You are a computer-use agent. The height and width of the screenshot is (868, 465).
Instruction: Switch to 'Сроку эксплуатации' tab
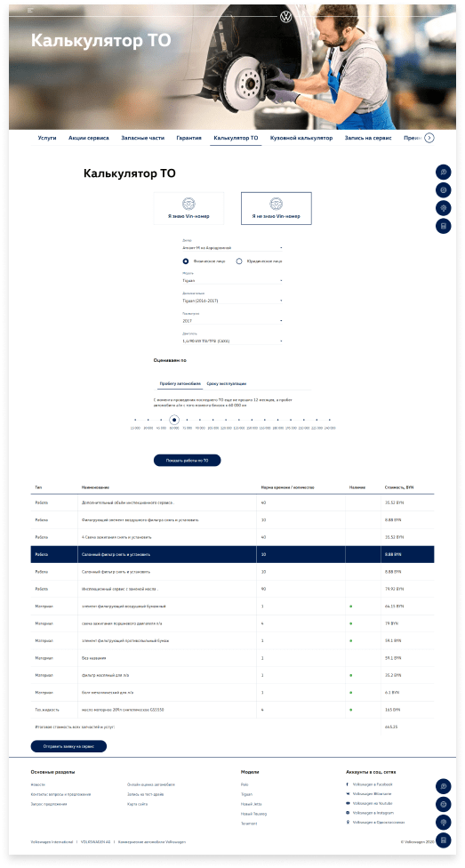pyautogui.click(x=227, y=383)
